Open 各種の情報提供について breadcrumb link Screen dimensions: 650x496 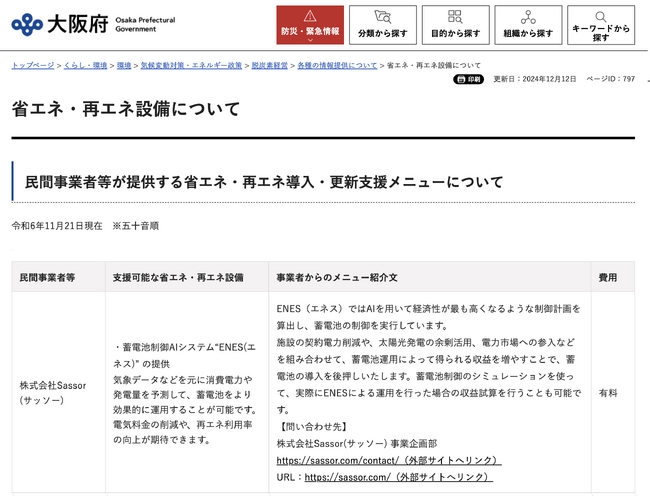(337, 65)
